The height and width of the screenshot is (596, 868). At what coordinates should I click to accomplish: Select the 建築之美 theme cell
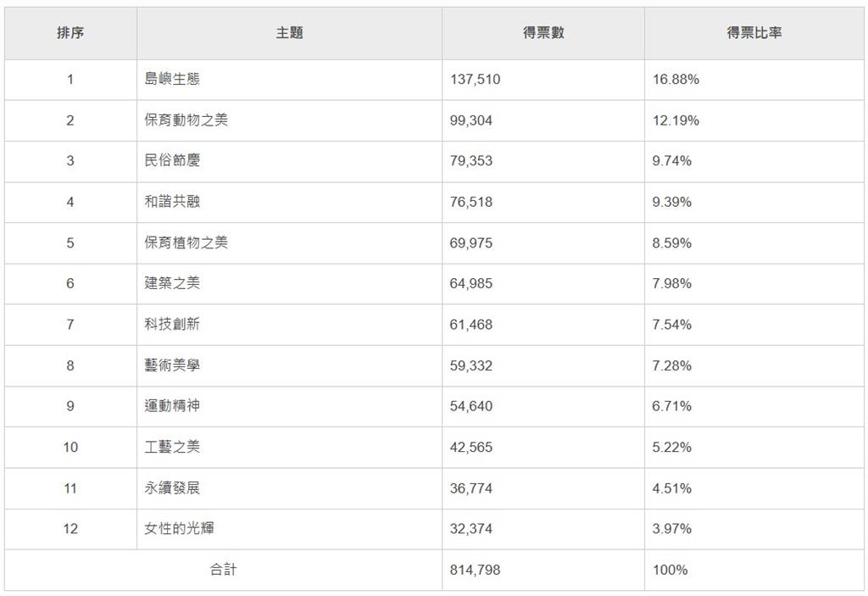(172, 283)
